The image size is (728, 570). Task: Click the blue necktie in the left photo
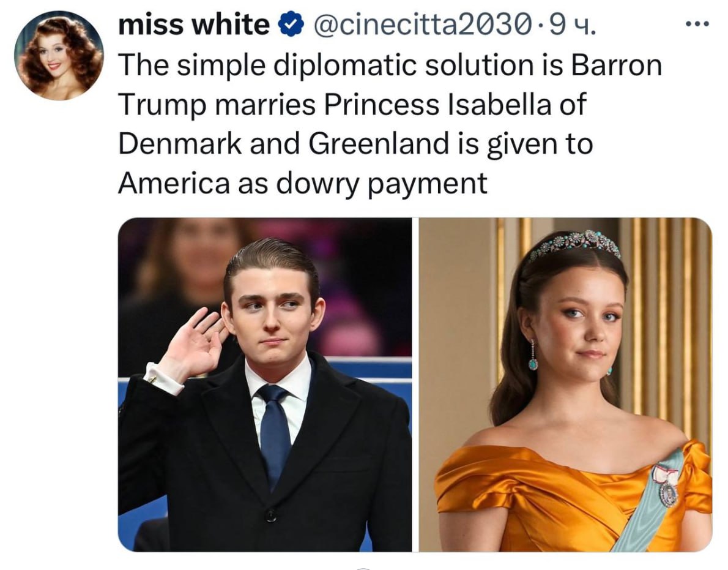[276, 434]
